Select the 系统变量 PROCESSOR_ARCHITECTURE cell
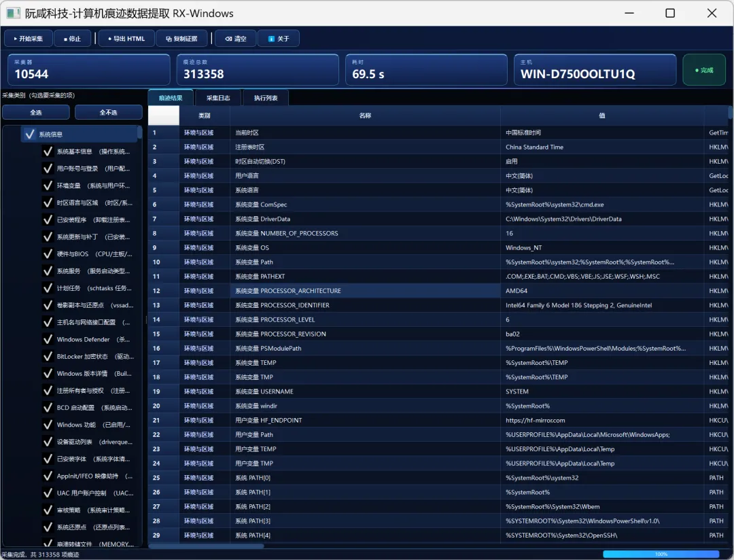 pos(365,291)
